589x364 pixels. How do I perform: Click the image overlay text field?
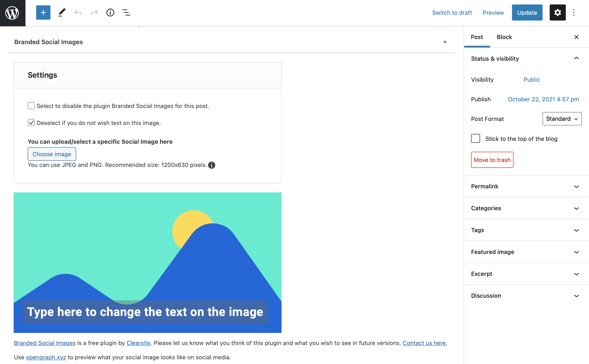tap(145, 312)
